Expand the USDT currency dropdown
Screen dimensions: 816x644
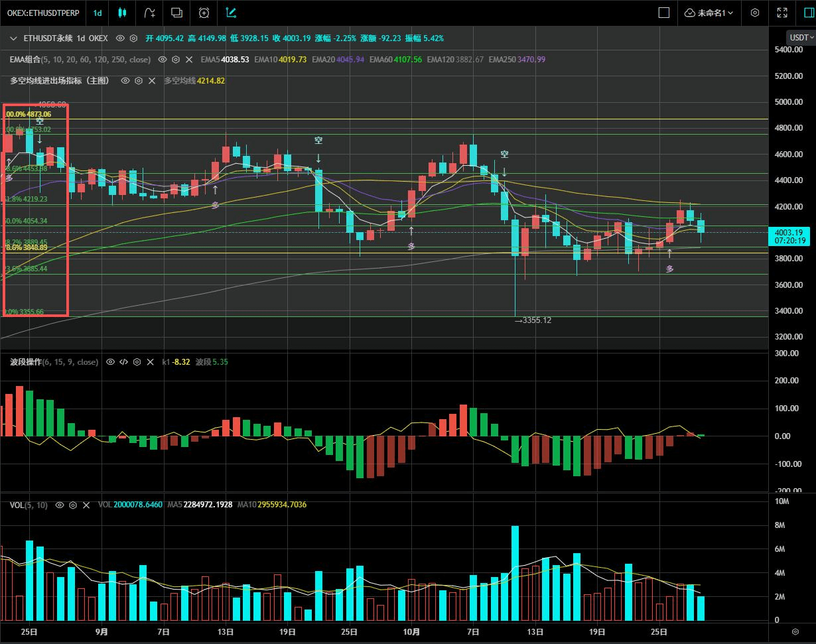click(x=801, y=38)
